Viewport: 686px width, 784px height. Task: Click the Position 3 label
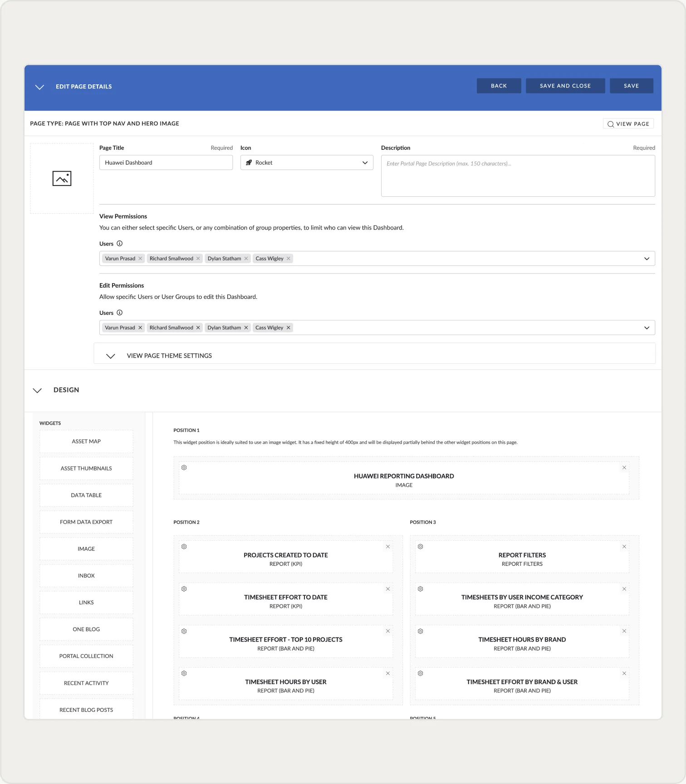[423, 522]
